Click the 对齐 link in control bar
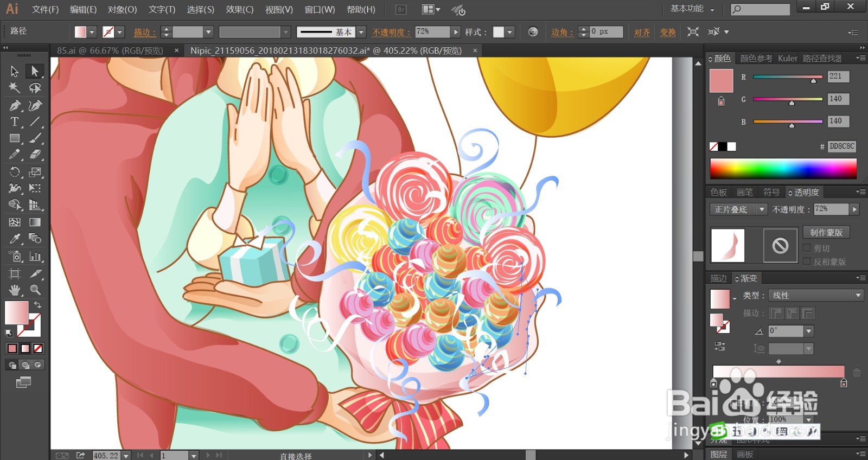The image size is (868, 460). click(x=642, y=32)
